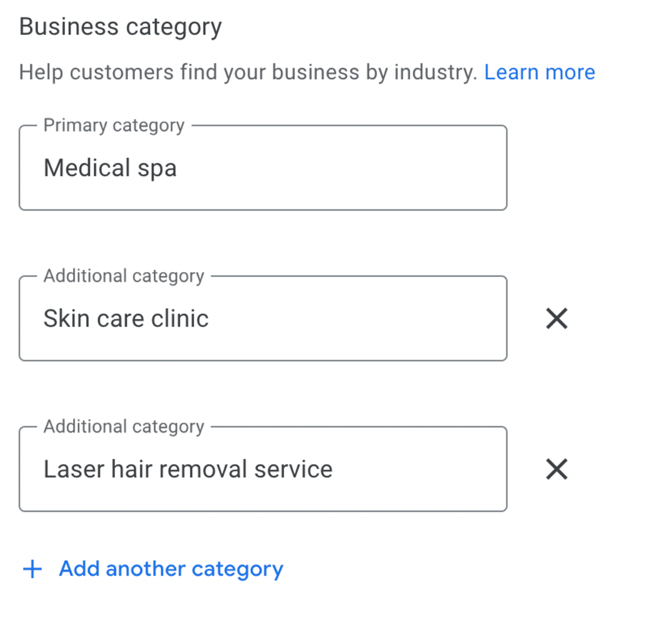Click the Help customers find your business description

coord(248,72)
